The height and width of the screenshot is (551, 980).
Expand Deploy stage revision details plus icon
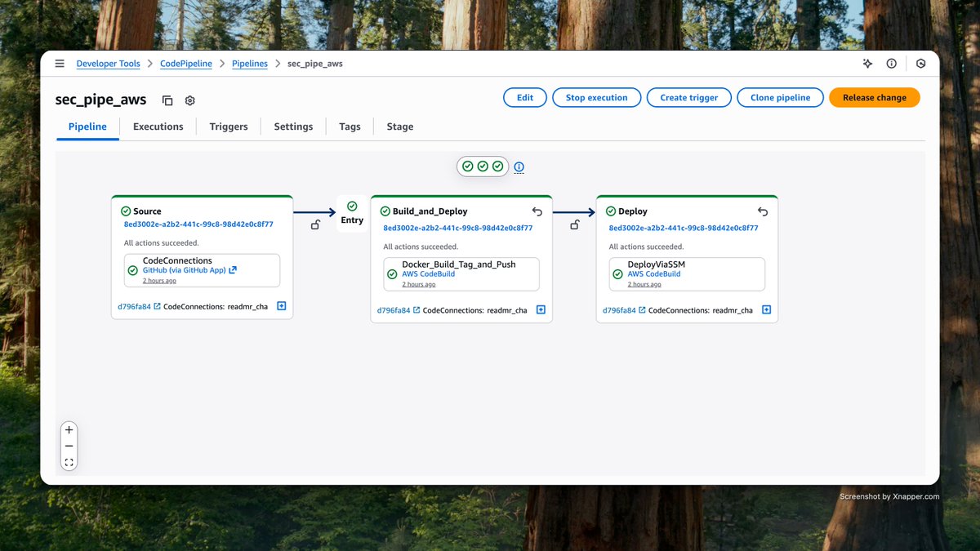(x=766, y=310)
